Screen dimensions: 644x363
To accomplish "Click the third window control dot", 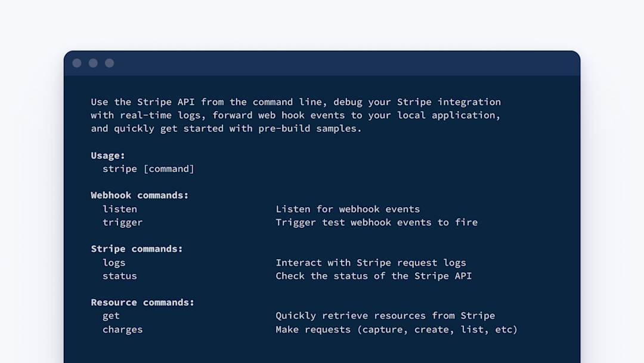I will (109, 63).
